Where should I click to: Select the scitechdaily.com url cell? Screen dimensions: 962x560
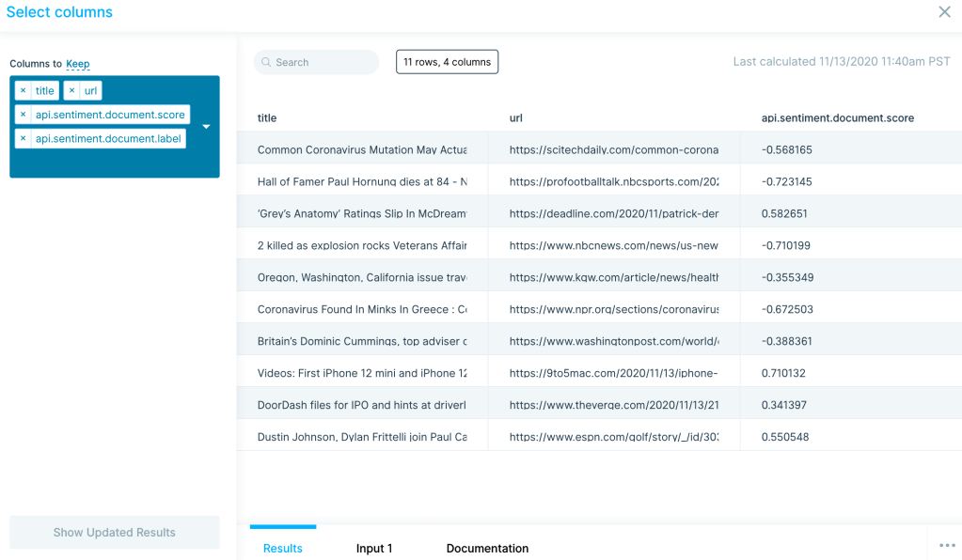pos(613,149)
